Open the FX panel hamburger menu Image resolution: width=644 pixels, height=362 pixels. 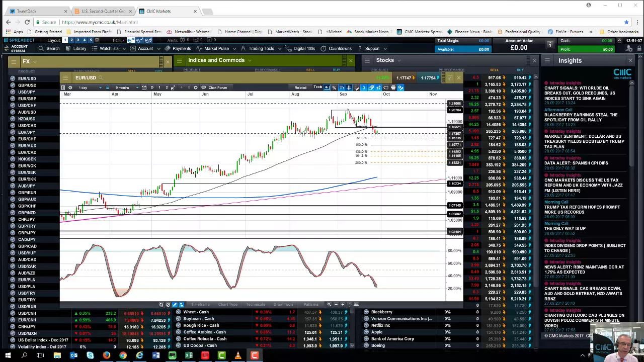tap(13, 61)
